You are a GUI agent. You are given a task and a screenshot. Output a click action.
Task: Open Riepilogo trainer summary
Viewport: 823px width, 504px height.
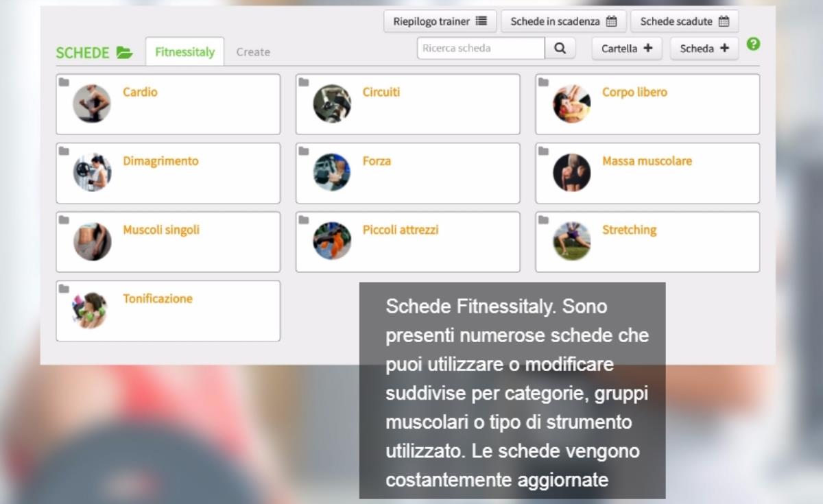(440, 21)
